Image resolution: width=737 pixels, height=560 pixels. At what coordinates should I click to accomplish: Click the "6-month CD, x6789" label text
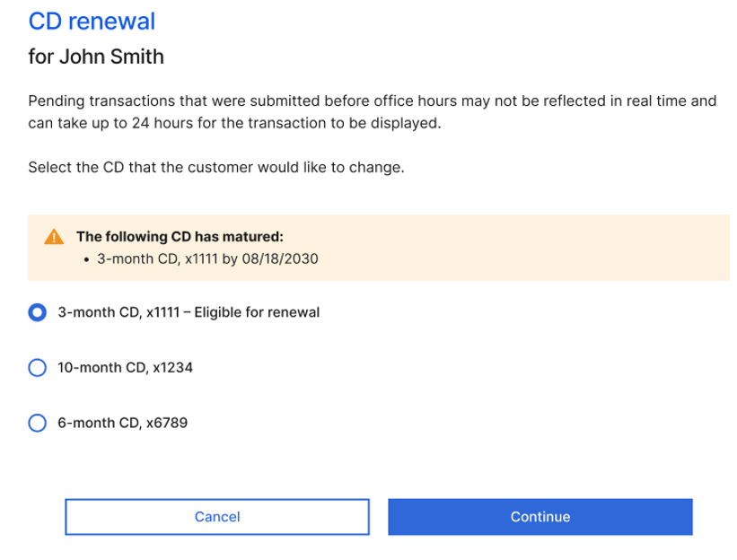[122, 423]
